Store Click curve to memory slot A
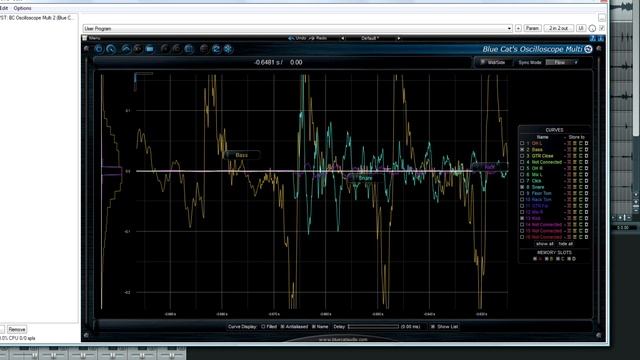The width and height of the screenshot is (640, 360). pos(569,181)
